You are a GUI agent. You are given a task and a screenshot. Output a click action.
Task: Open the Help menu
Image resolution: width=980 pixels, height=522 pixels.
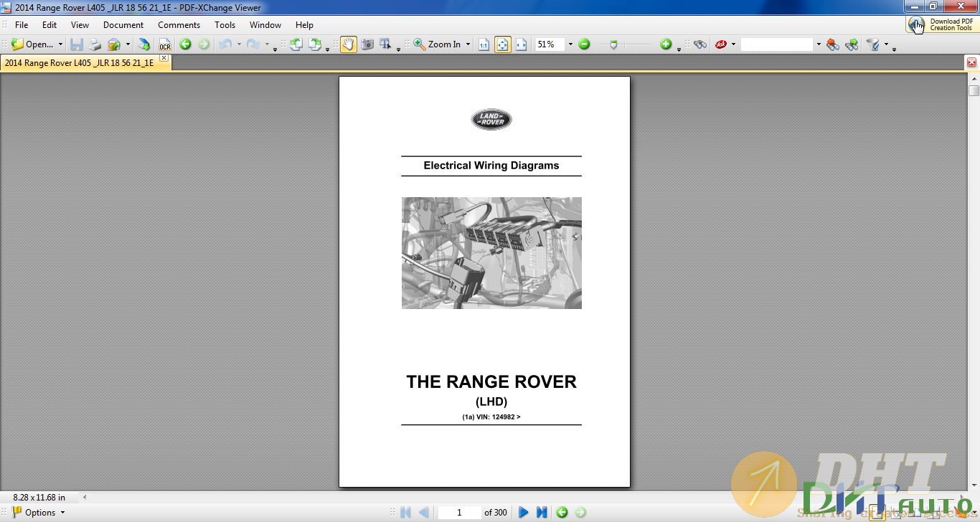305,24
